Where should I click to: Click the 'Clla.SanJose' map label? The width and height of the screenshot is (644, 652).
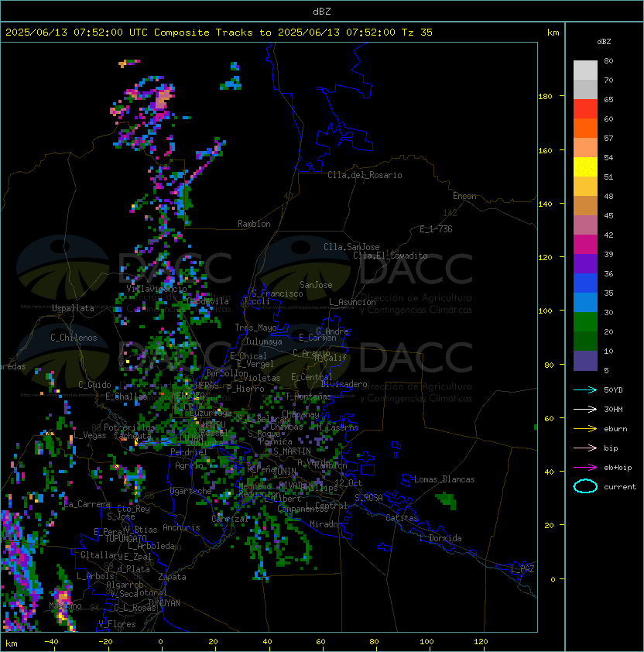point(351,247)
